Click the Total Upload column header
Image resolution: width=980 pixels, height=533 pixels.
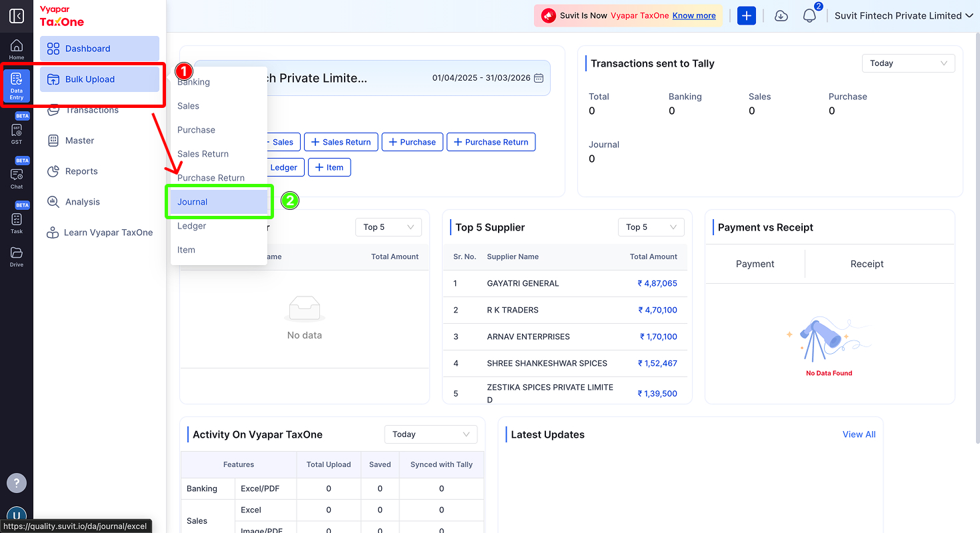[x=329, y=464]
